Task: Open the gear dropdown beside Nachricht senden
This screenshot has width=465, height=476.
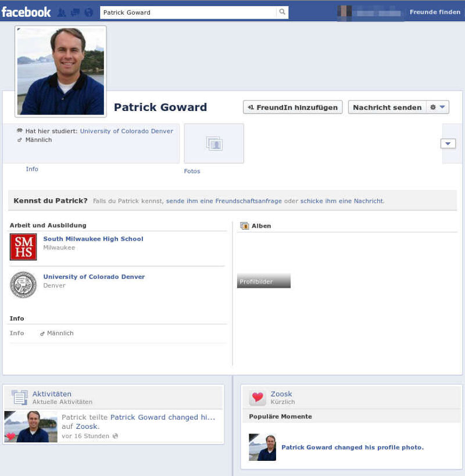Action: tap(438, 107)
